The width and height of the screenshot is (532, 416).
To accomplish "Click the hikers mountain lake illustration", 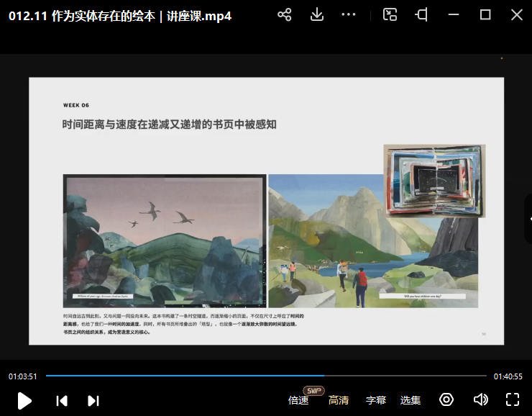I will click(373, 241).
